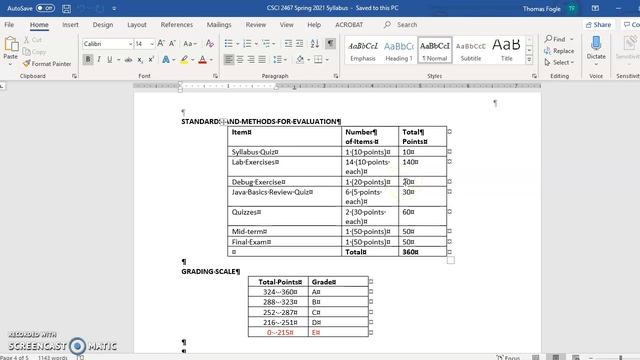Click Decrease Indent icon
The height and width of the screenshot is (360, 640).
[288, 43]
